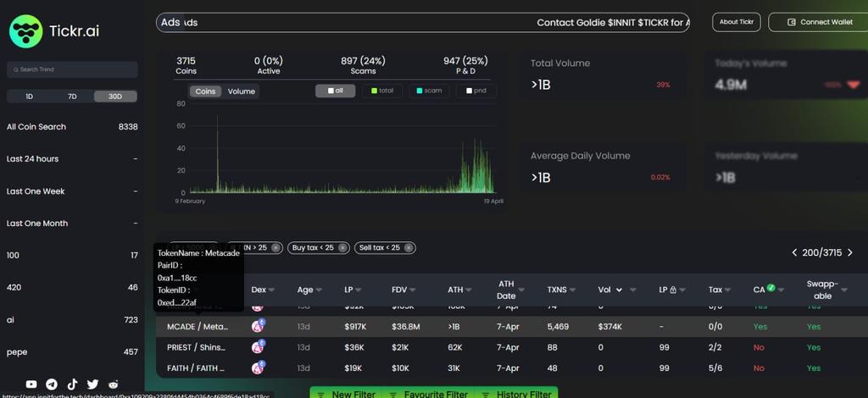Click the About Tickr button
Screen dimensions: 868x398
[737, 22]
